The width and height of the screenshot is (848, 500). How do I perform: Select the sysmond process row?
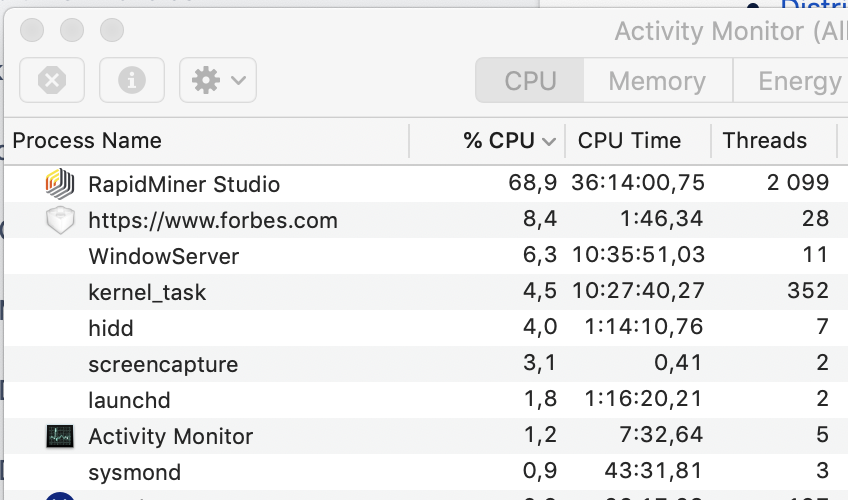click(426, 472)
